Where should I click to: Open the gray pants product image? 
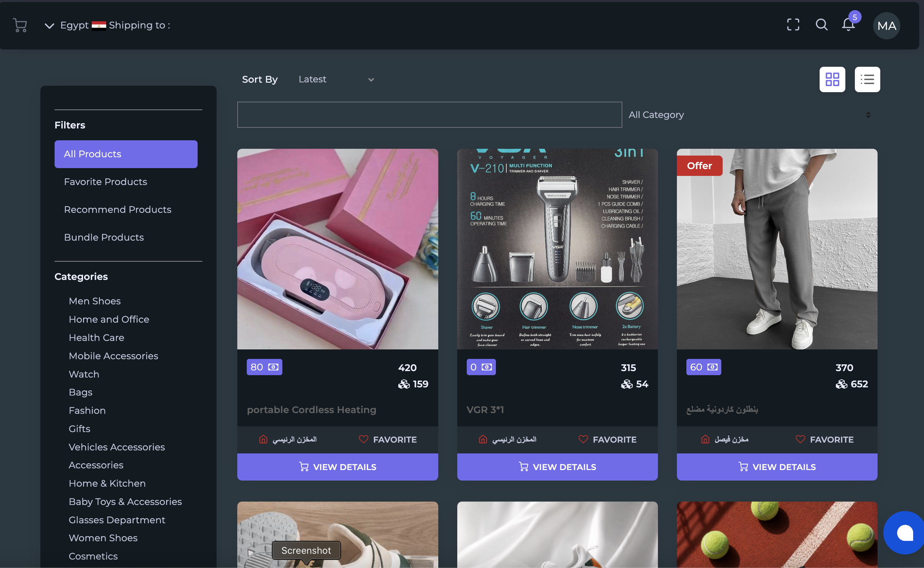[777, 249]
